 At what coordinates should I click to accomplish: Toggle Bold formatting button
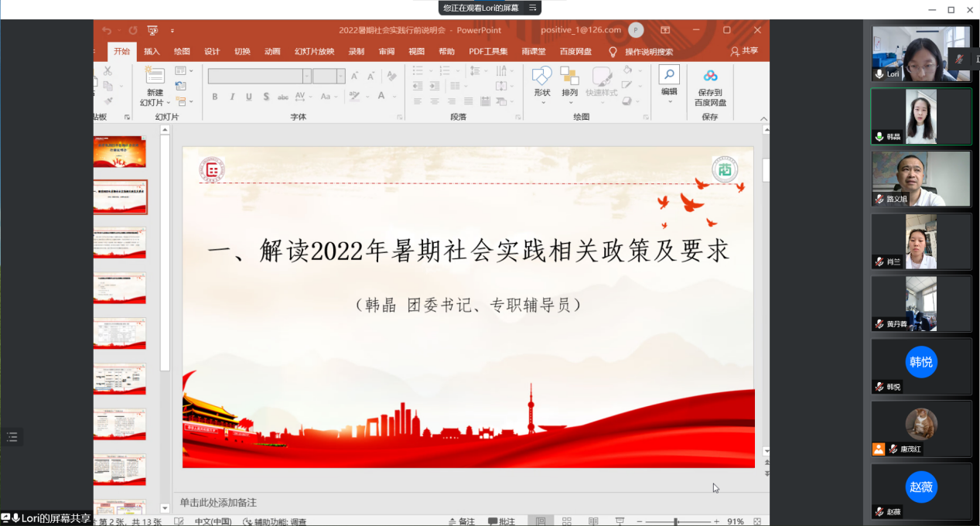pos(215,97)
